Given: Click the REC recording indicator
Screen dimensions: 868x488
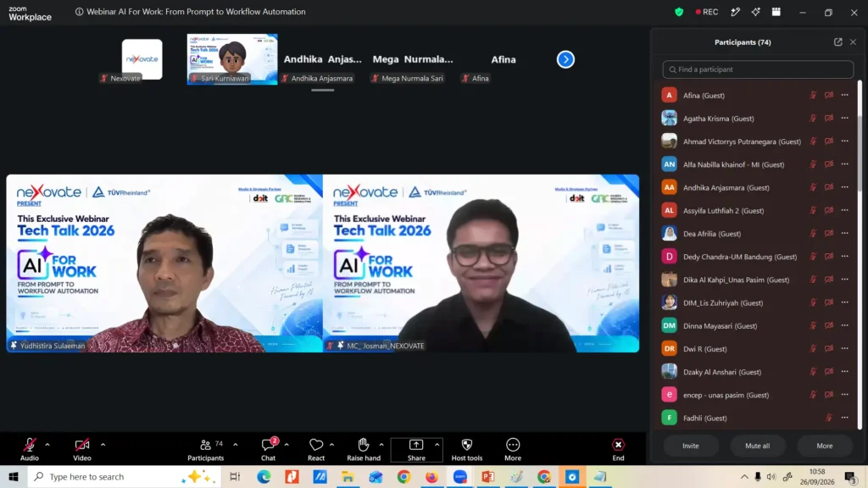Looking at the screenshot, I should pos(707,12).
